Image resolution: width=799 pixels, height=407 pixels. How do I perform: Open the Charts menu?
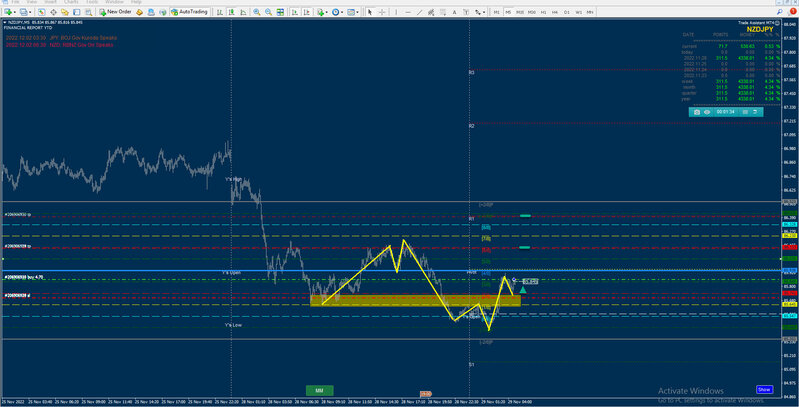(71, 2)
